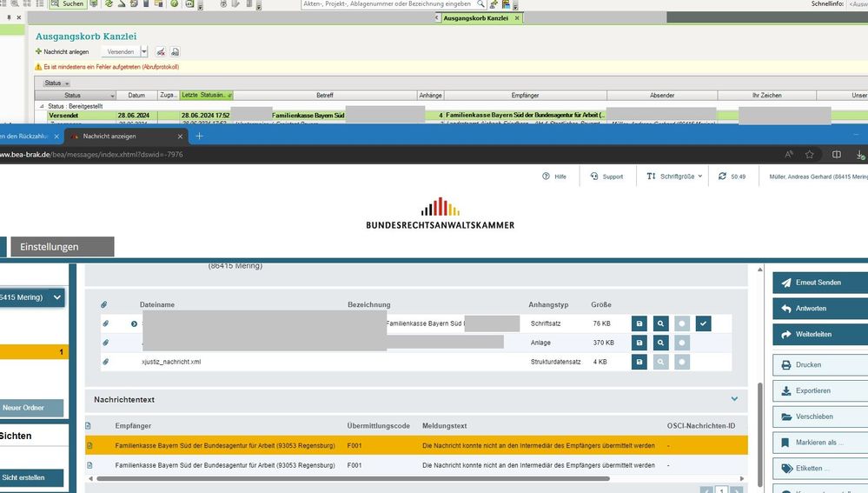Click the checkmark icon in the Schriftsatz row
This screenshot has height=493, width=868.
(703, 323)
